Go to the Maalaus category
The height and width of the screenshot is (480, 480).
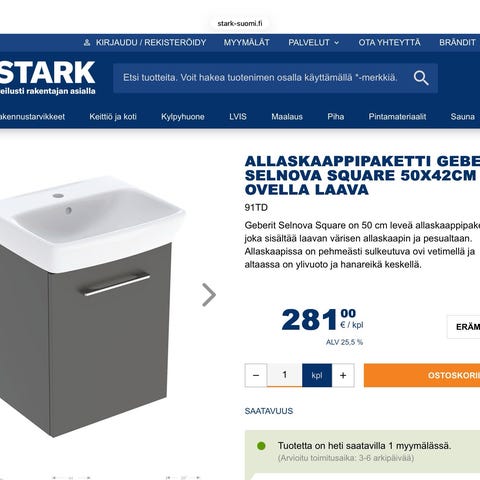click(287, 117)
